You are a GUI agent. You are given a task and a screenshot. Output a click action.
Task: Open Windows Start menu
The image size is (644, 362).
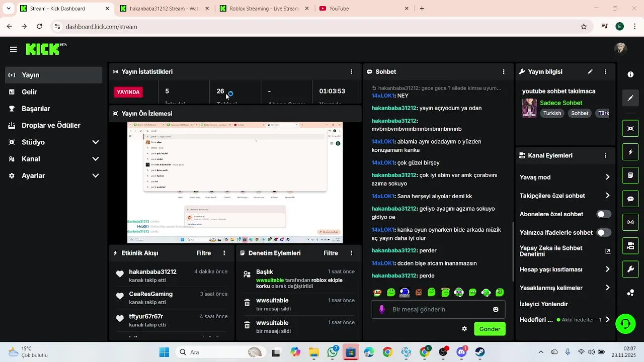click(164, 352)
